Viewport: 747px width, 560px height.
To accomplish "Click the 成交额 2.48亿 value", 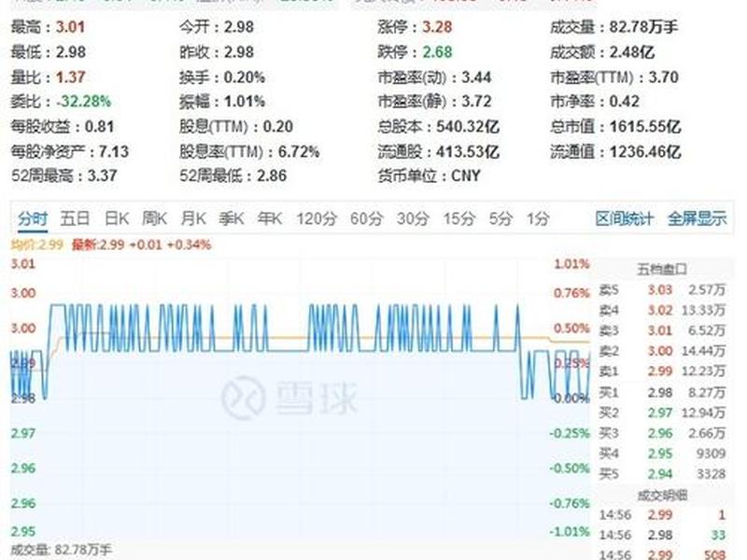I will coord(632,52).
